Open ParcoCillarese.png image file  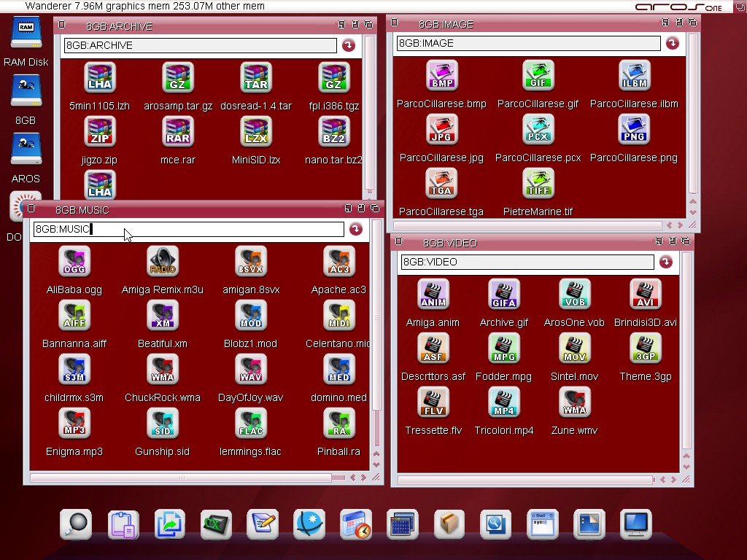633,130
